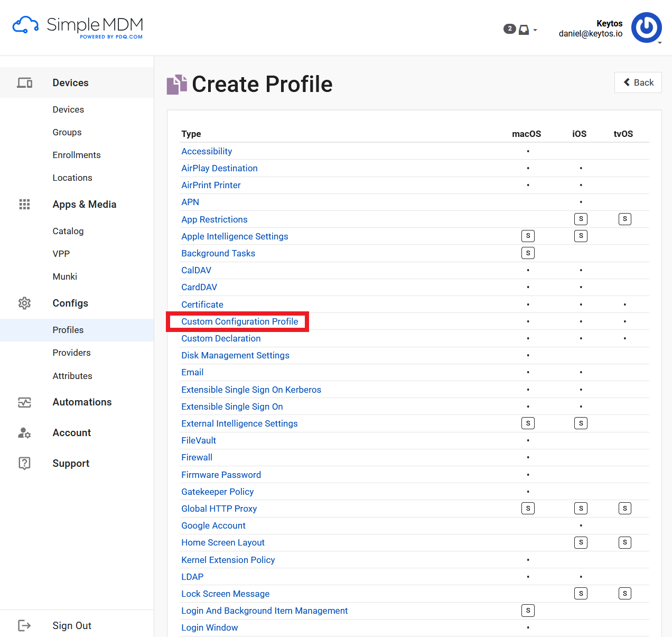Open the Login Window link
This screenshot has height=637, width=672.
coord(209,627)
